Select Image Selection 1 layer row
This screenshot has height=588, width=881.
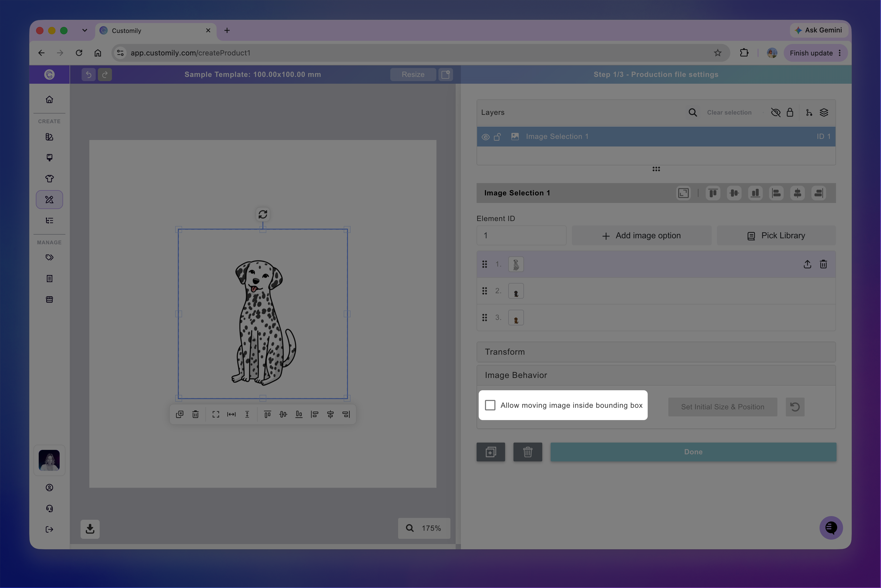coord(656,137)
